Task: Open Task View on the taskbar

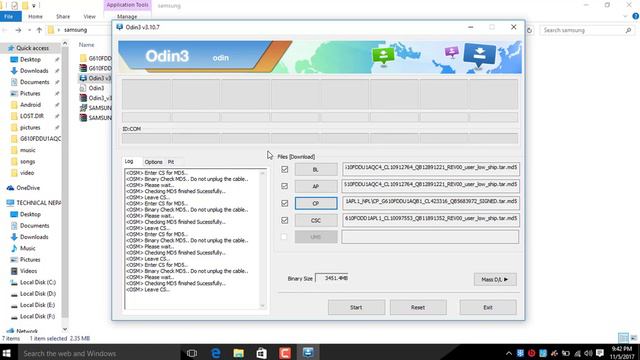Action: (x=192, y=353)
